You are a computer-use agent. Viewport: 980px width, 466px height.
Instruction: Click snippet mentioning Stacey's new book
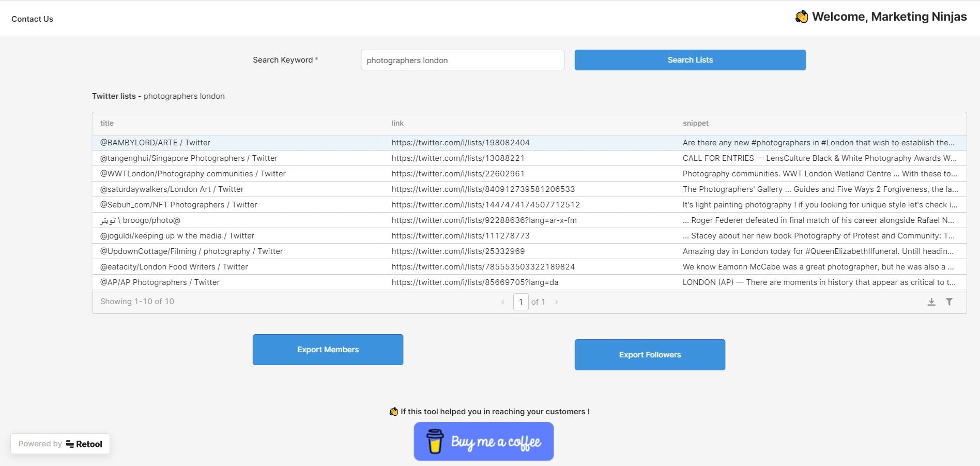819,236
